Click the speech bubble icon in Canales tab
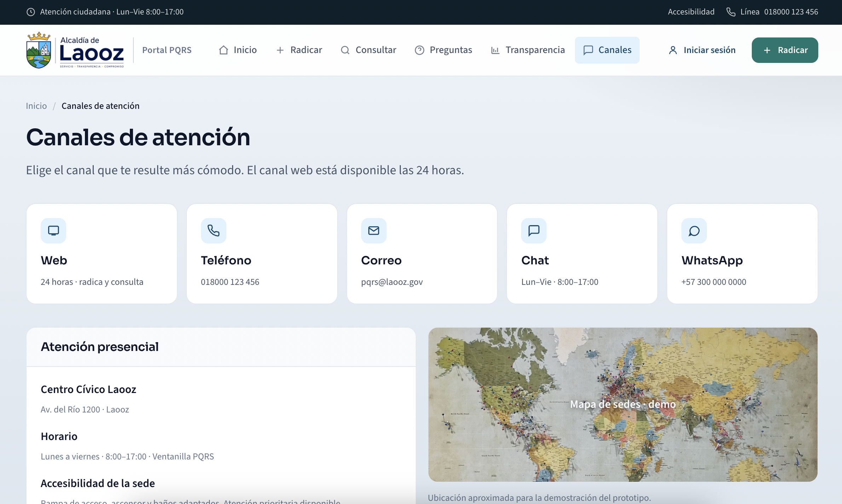Screen dimensions: 842x504 point(588,50)
